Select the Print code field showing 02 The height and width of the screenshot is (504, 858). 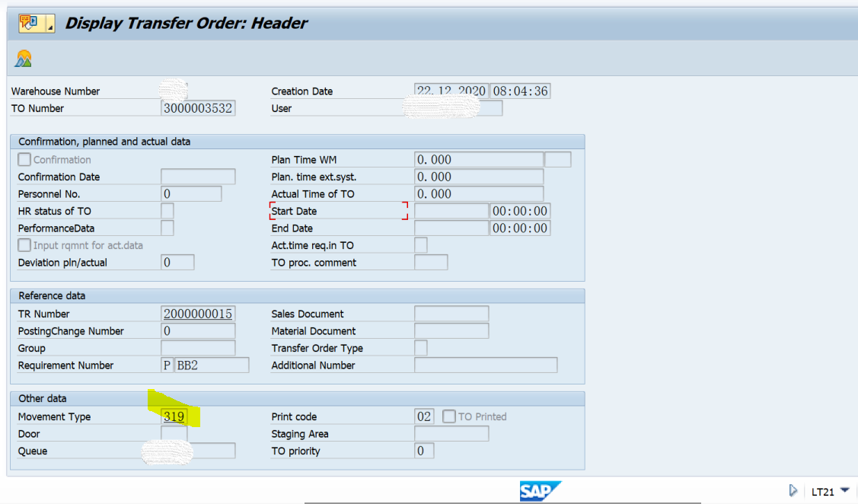click(423, 416)
